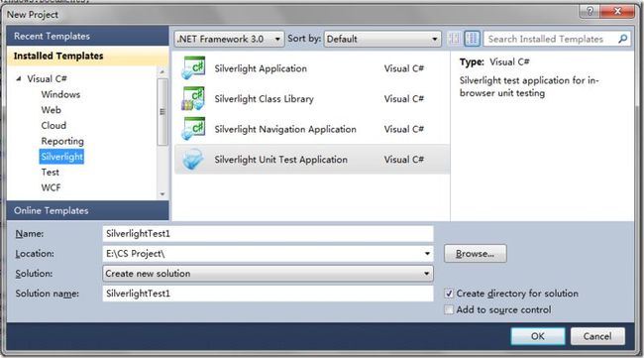Uncheck Create directory for solution
The height and width of the screenshot is (358, 644).
point(449,294)
